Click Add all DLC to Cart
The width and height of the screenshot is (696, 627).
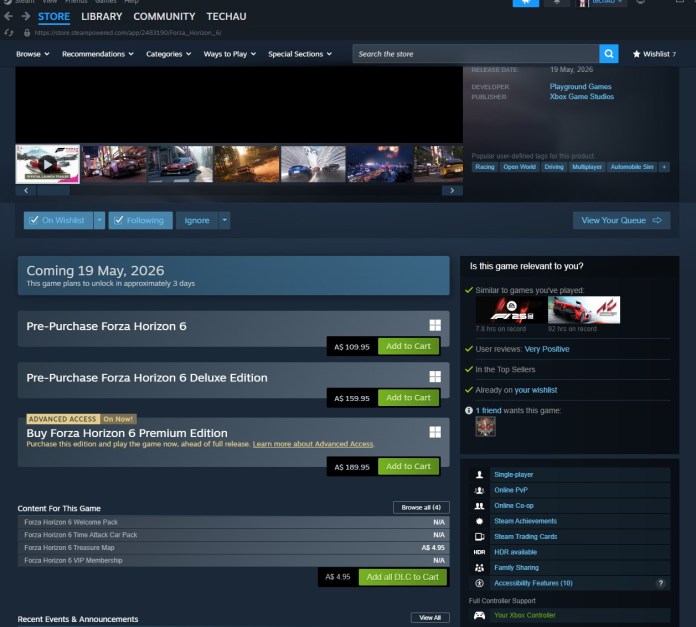click(403, 577)
